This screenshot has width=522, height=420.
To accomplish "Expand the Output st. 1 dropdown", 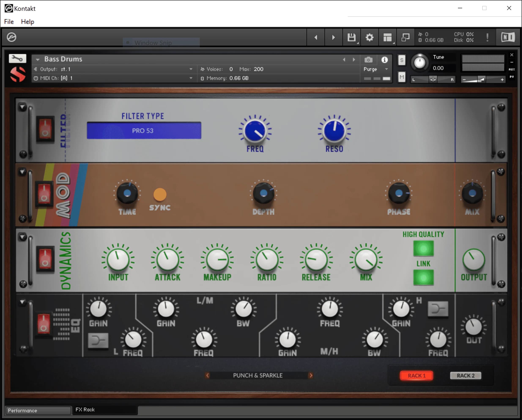I will pyautogui.click(x=191, y=69).
